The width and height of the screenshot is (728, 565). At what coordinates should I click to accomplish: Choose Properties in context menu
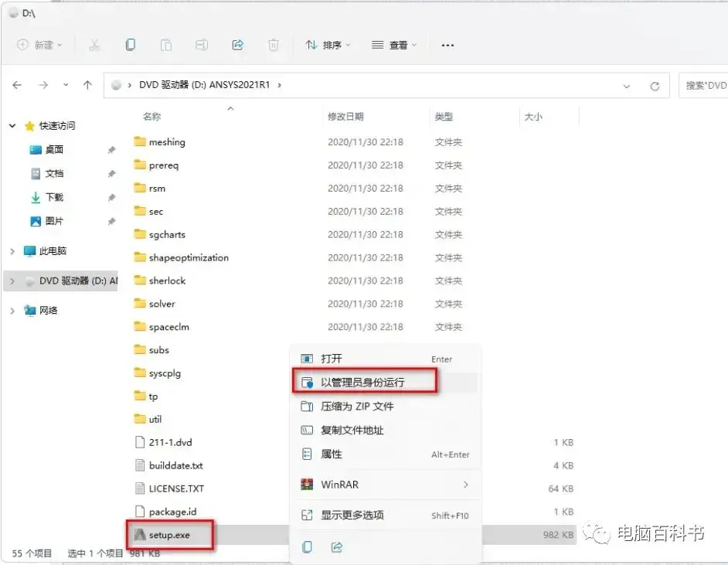[x=386, y=454]
